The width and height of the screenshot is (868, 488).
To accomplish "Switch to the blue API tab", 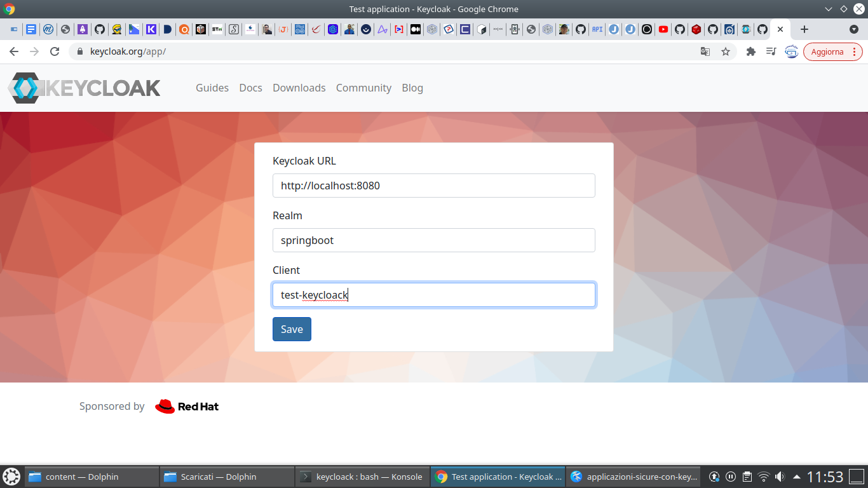I will click(x=597, y=29).
